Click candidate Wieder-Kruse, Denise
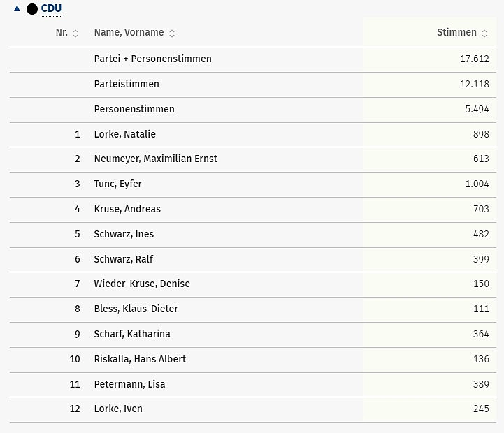504x433 pixels. (142, 284)
